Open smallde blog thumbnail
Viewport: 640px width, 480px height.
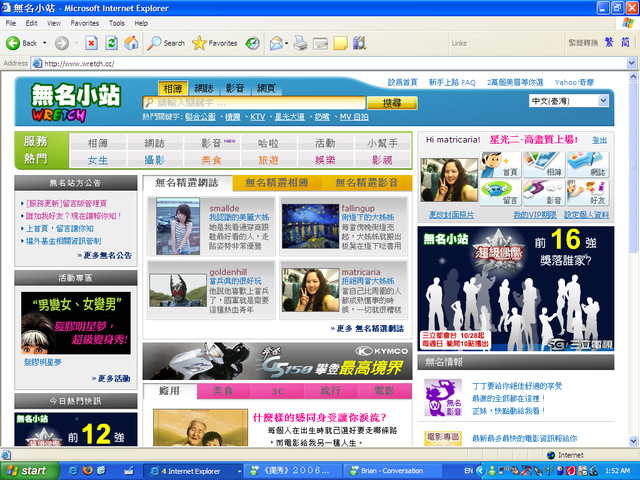178,226
